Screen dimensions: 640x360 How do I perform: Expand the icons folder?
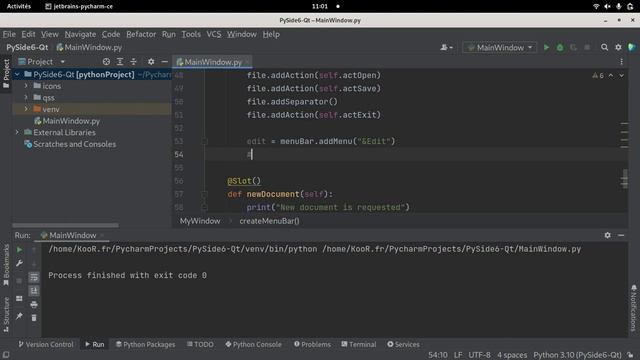[x=26, y=86]
